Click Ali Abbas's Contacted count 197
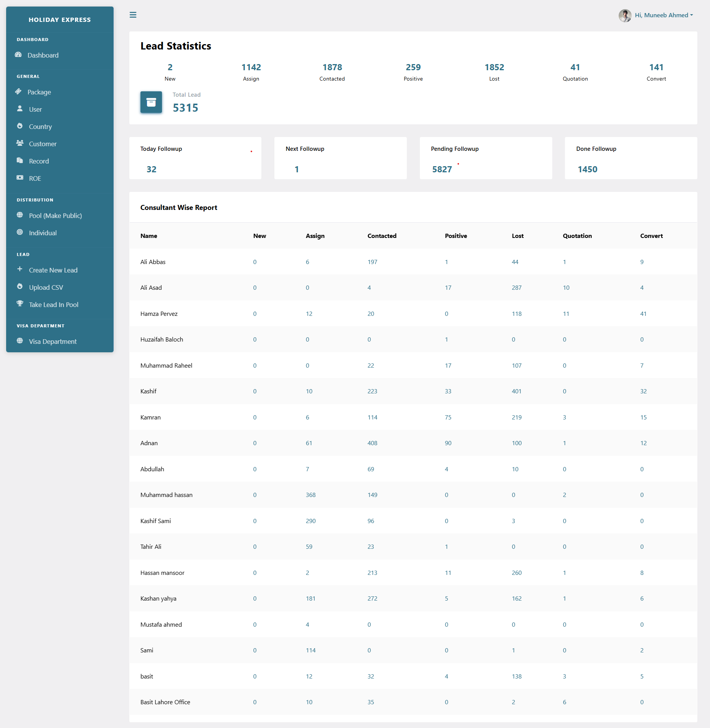710x728 pixels. coord(373,262)
